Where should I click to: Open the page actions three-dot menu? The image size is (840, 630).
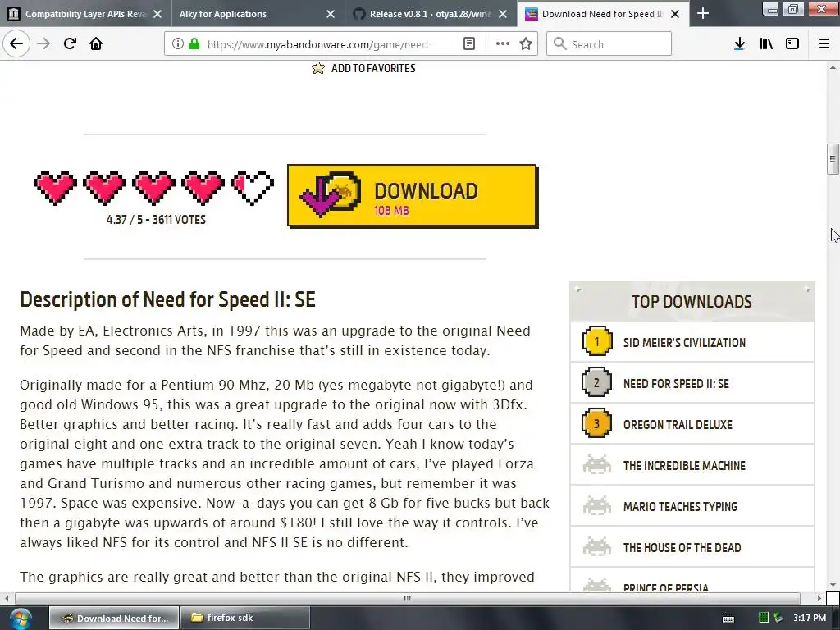(x=503, y=44)
